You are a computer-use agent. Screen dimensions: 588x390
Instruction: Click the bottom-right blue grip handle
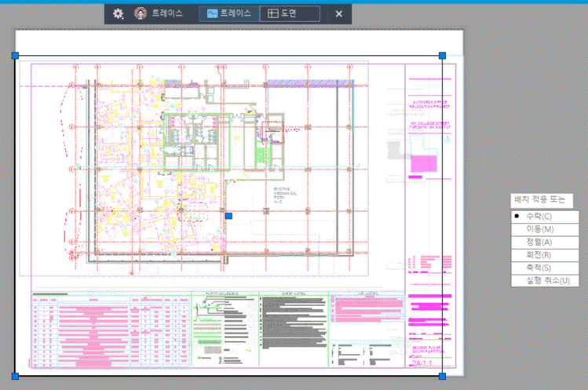[x=442, y=376]
